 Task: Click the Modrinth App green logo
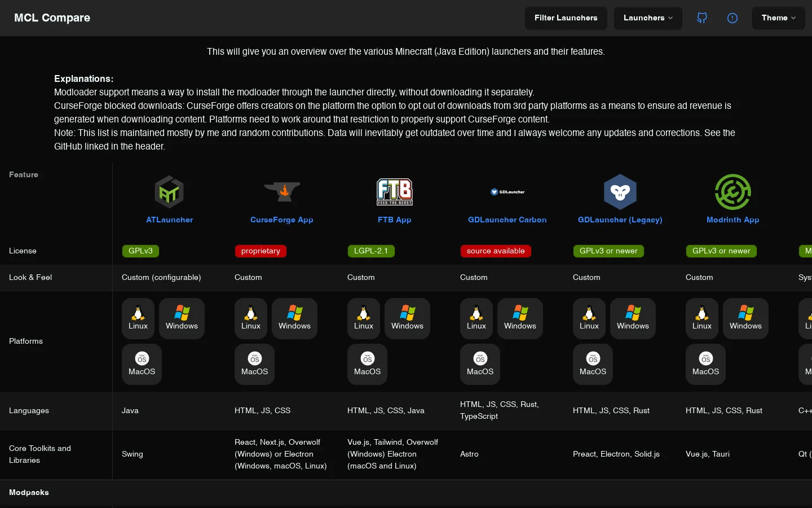733,192
